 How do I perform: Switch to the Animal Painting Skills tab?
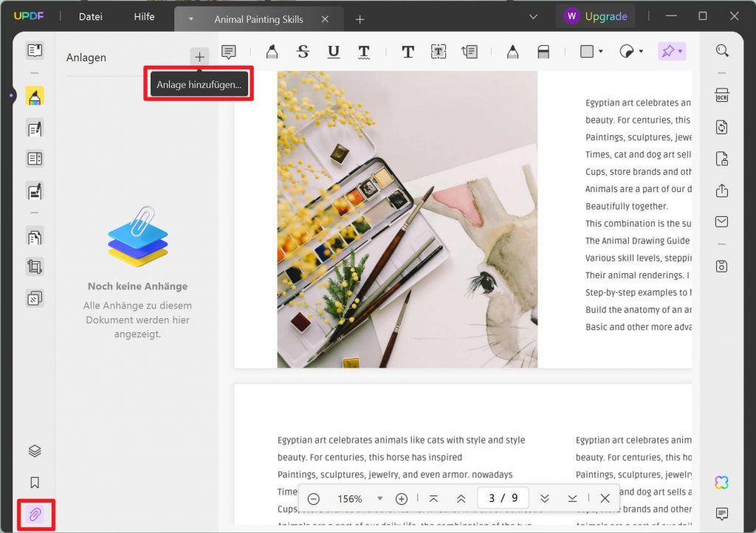click(x=259, y=19)
